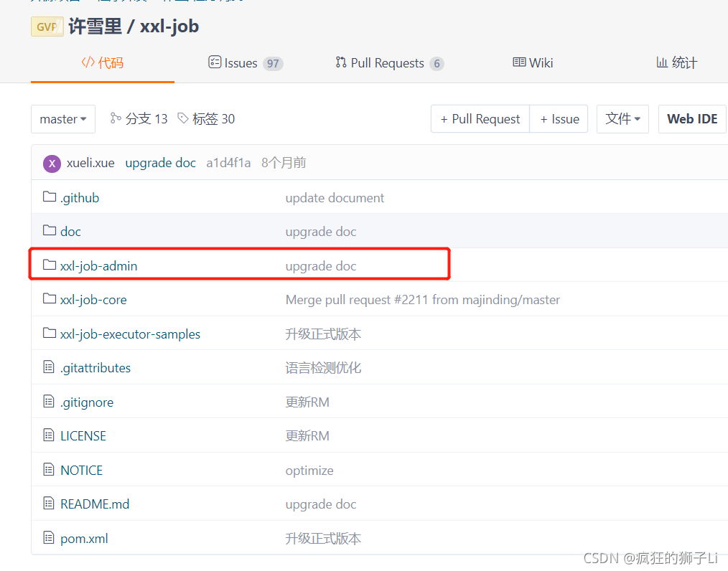Image resolution: width=728 pixels, height=571 pixels.
Task: Open the 代码 code tab
Action: [x=103, y=62]
